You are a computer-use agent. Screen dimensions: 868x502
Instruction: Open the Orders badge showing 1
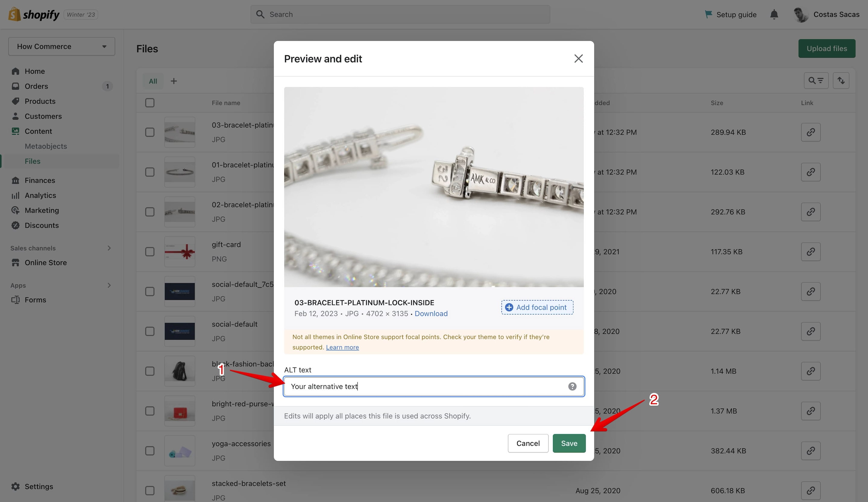pyautogui.click(x=108, y=86)
